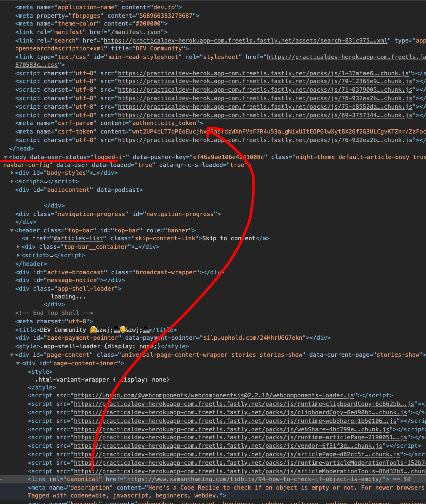426x504 pixels.
Task: Select the closing /header tag
Action: click(31, 264)
